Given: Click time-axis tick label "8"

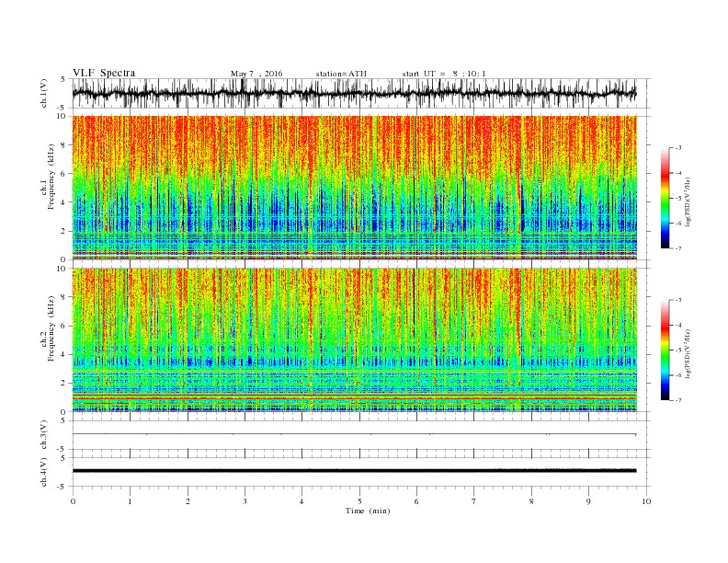Looking at the screenshot, I should [531, 501].
